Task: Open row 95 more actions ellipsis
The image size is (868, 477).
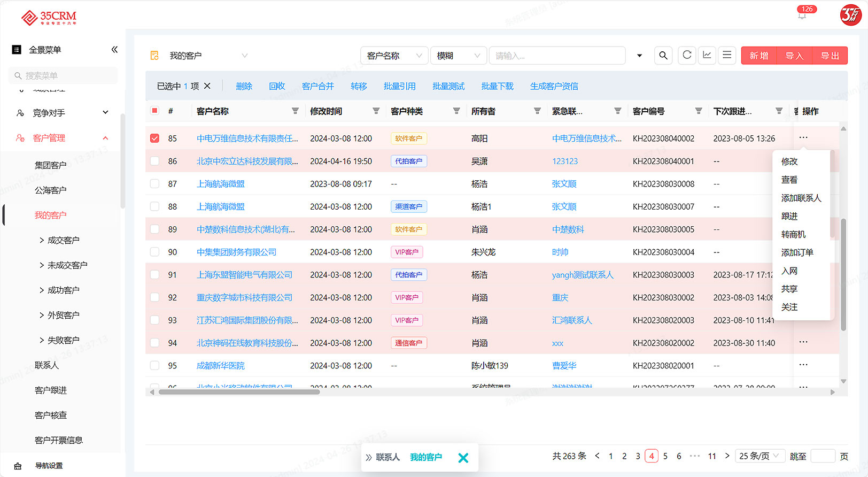Action: tap(803, 365)
